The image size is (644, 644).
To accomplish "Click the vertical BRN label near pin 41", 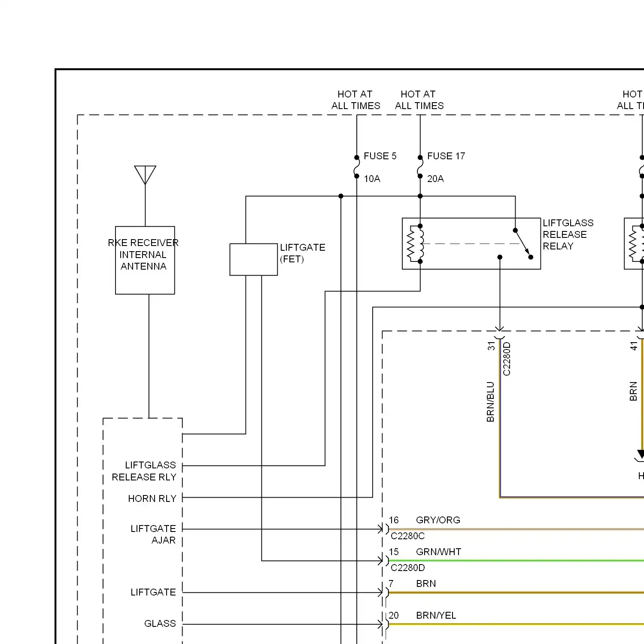I will (633, 391).
